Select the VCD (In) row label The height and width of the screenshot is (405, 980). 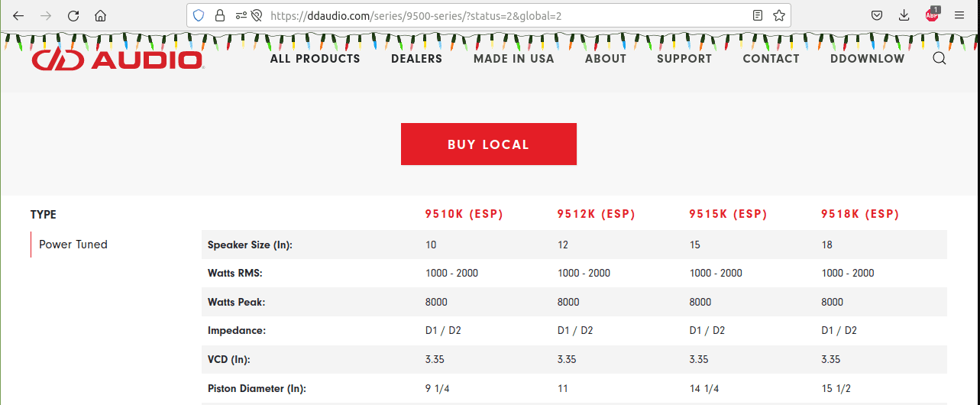229,360
